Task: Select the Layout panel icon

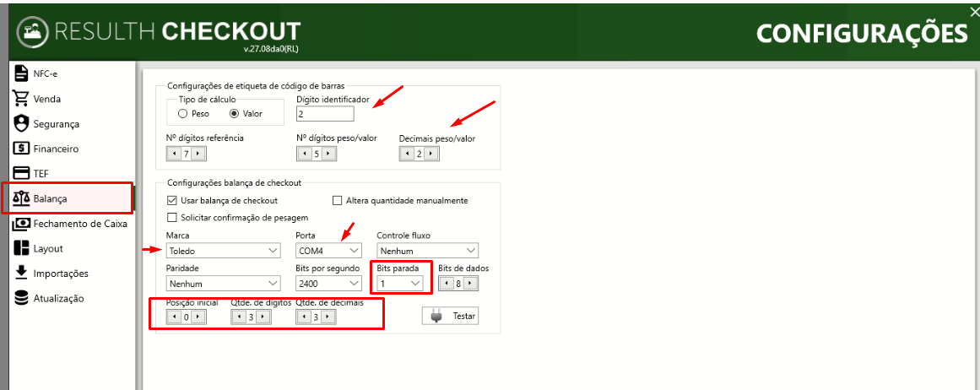Action: [x=22, y=248]
